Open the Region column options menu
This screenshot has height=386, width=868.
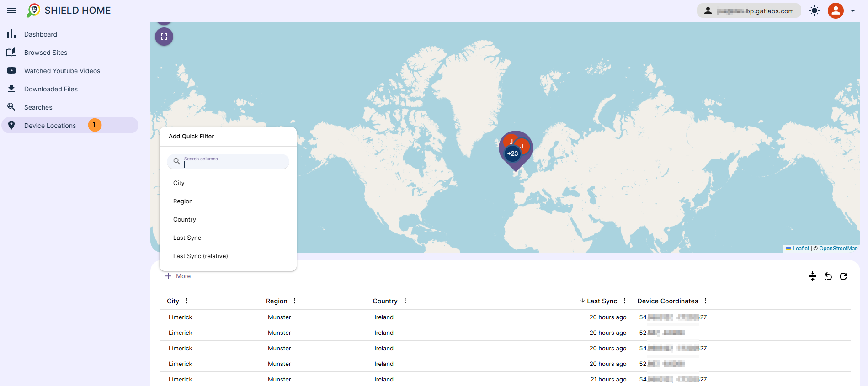295,301
